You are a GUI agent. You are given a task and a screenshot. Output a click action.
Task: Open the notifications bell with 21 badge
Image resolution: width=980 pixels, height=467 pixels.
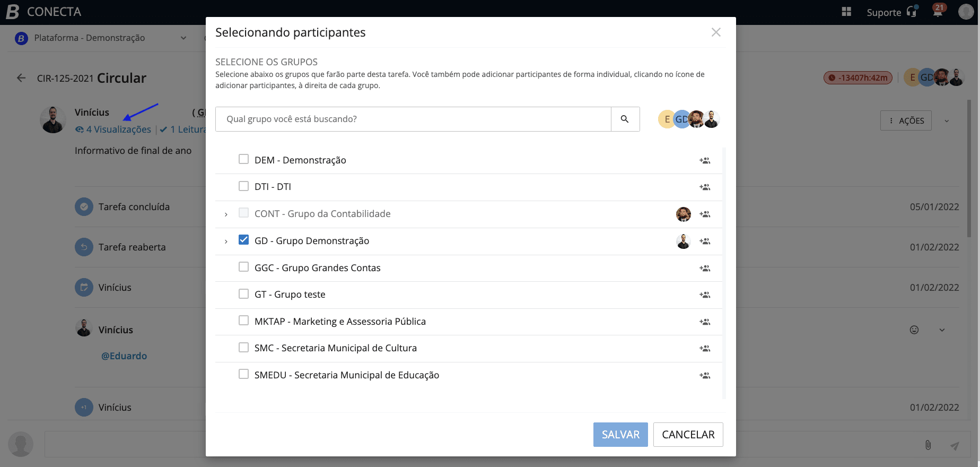938,12
